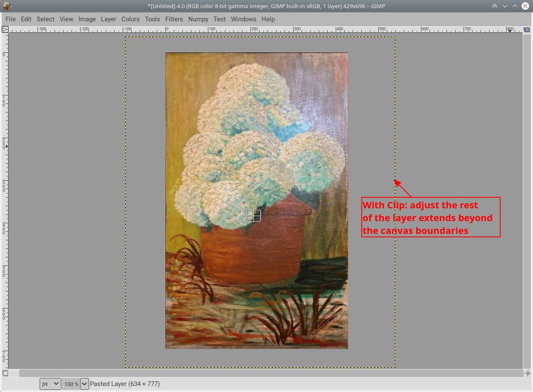Screen dimensions: 533x392
Task: Open the image menu button at ruler corner
Action: coord(5,29)
